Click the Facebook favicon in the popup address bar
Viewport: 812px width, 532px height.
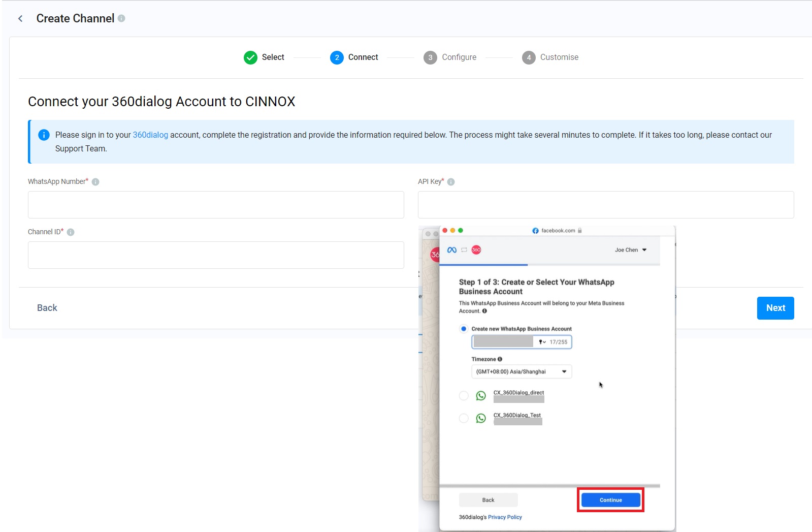pyautogui.click(x=535, y=231)
